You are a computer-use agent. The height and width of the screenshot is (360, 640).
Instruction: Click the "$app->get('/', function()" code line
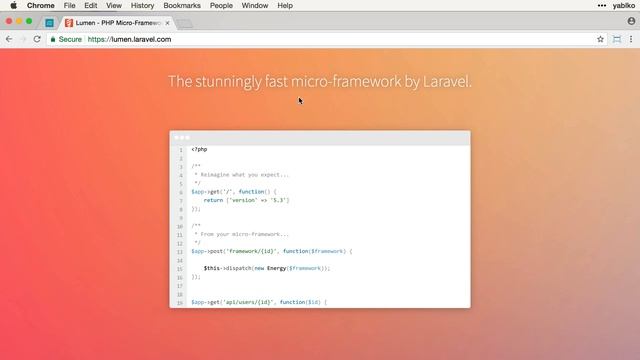(x=234, y=192)
